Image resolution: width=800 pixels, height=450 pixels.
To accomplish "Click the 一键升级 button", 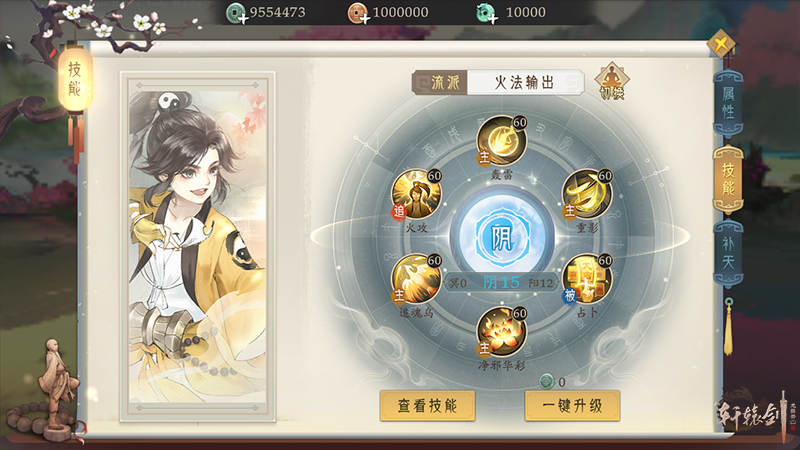I will pyautogui.click(x=572, y=406).
